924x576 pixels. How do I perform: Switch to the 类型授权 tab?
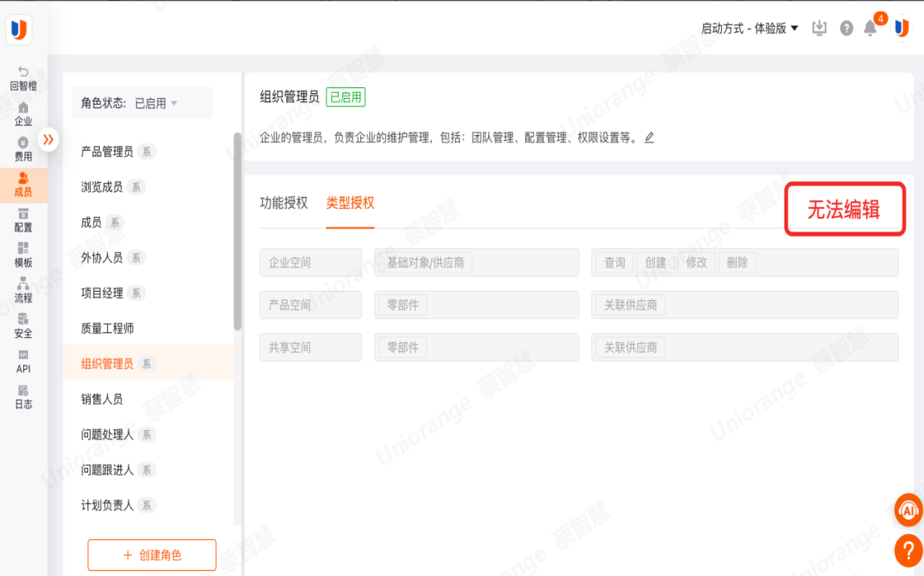(350, 203)
